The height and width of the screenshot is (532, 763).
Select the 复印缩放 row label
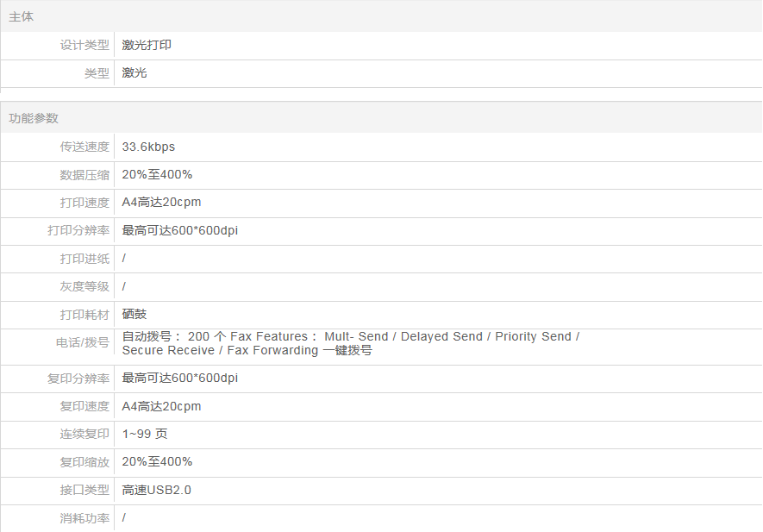[x=84, y=462]
